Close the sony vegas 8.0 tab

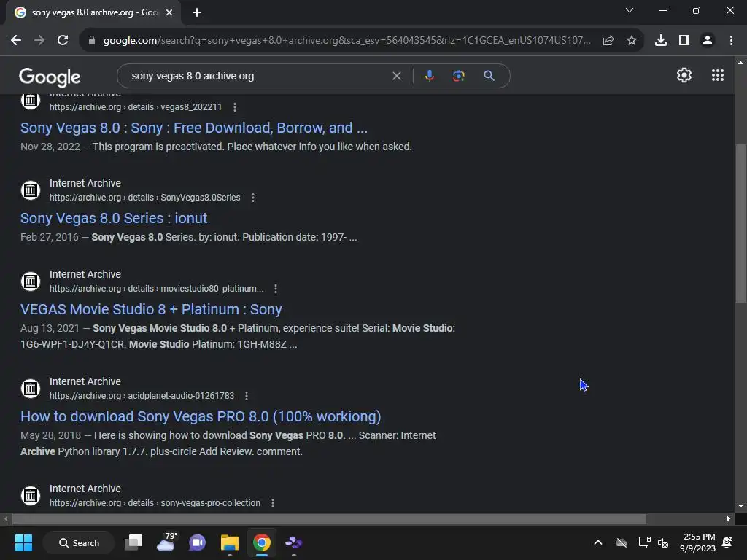(169, 12)
